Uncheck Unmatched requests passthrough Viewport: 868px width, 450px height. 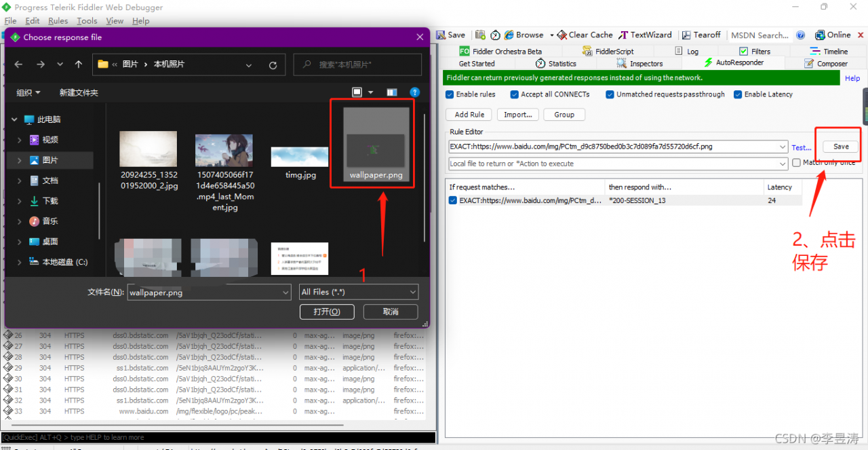tap(610, 95)
